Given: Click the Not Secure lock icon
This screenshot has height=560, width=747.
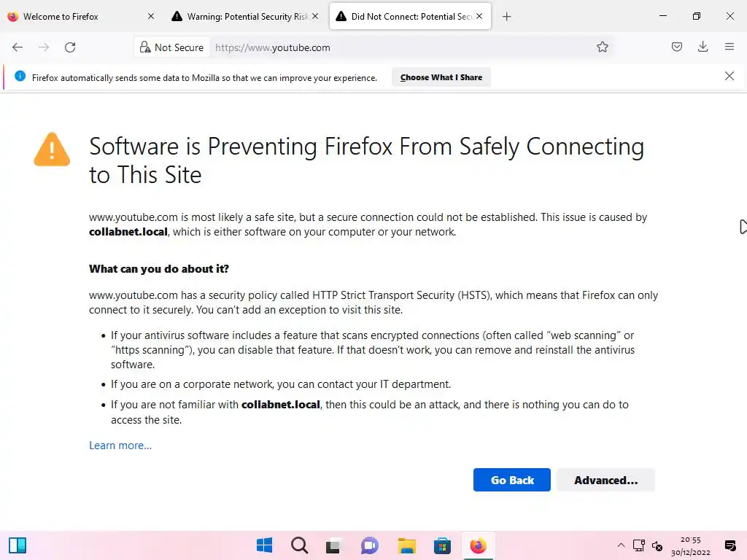Looking at the screenshot, I should point(145,47).
